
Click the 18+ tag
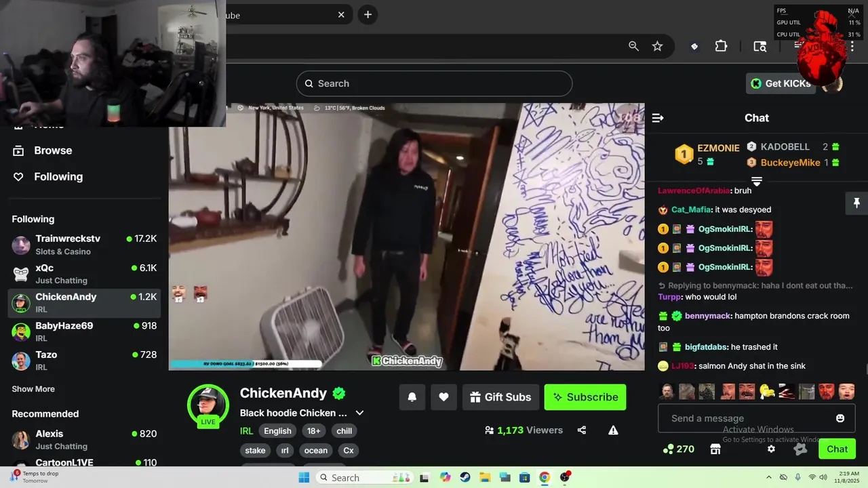(314, 431)
